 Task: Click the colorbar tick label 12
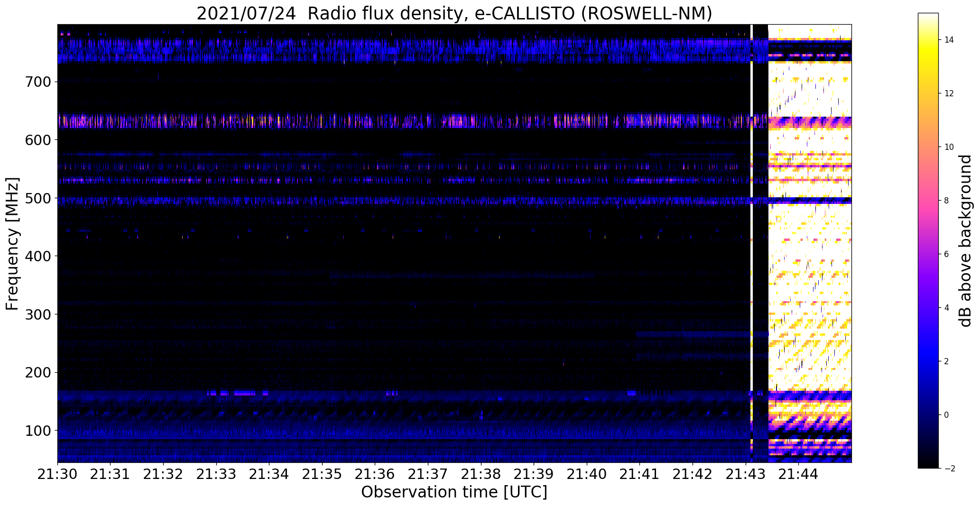point(949,93)
